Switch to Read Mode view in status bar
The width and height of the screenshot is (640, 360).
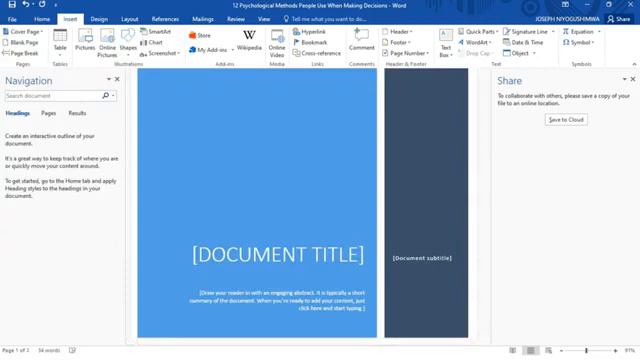click(513, 350)
